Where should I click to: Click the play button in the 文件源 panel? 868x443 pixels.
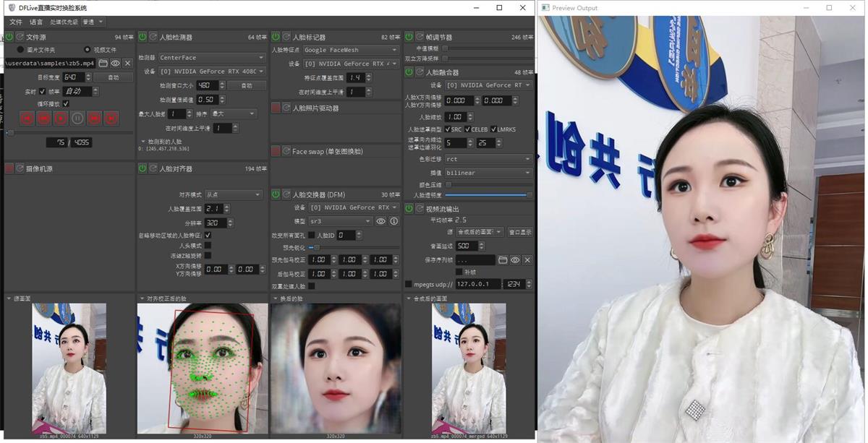[61, 119]
